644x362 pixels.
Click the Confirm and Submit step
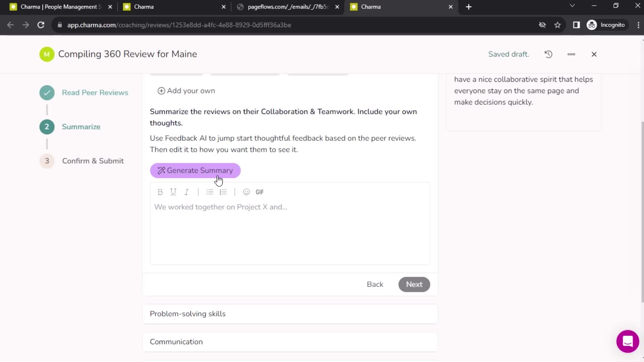point(93,161)
